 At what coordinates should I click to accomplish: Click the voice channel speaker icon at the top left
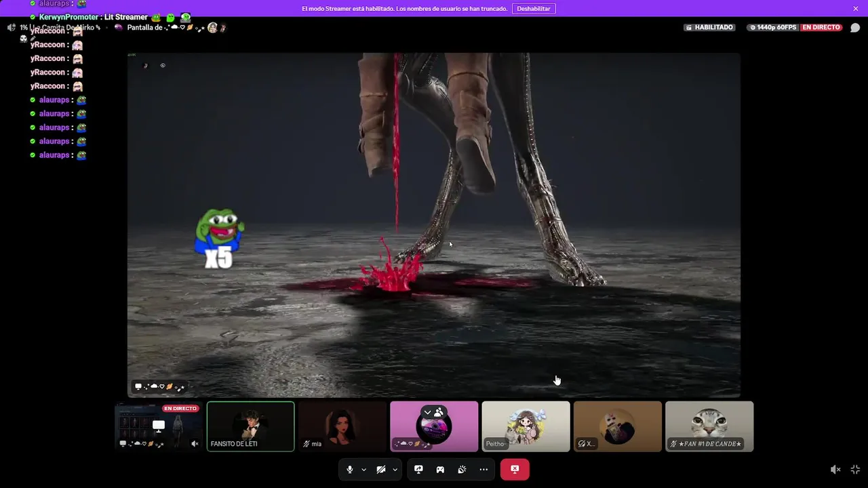pyautogui.click(x=11, y=28)
